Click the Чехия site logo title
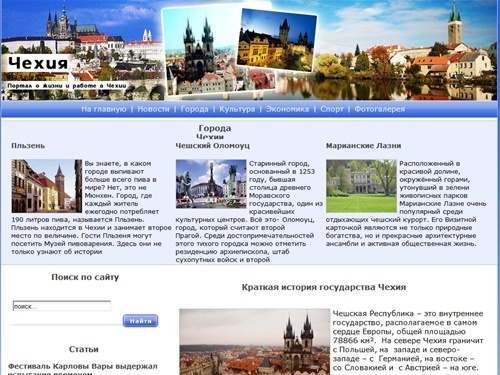Image resolution: width=500 pixels, height=375 pixels. tap(38, 63)
